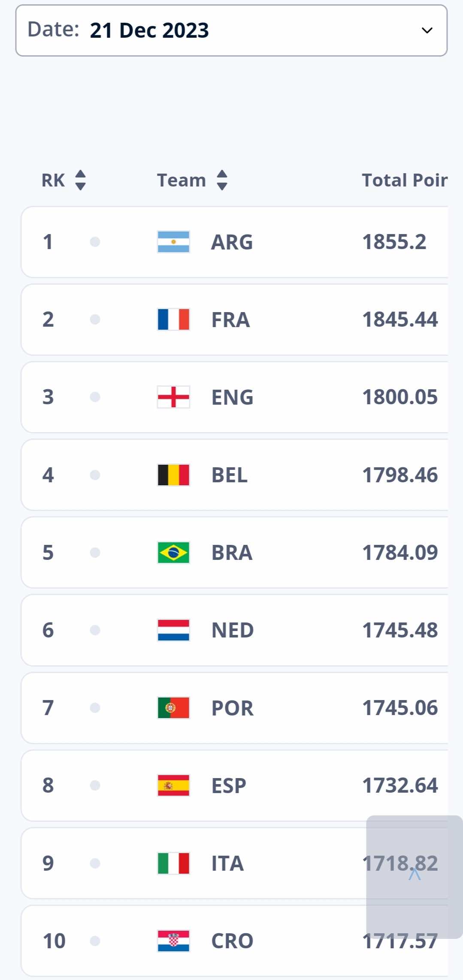Click the France flag icon
Image resolution: width=463 pixels, height=980 pixels.
click(173, 319)
